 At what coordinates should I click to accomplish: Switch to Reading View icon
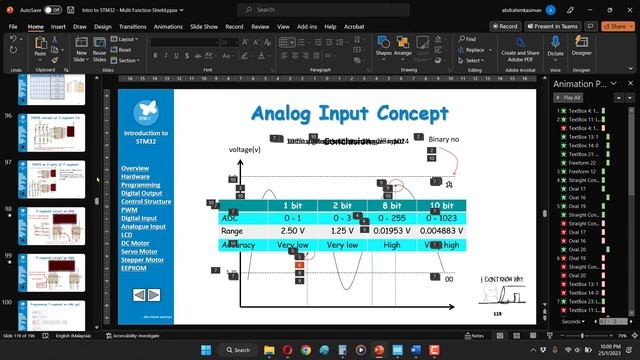pos(533,336)
